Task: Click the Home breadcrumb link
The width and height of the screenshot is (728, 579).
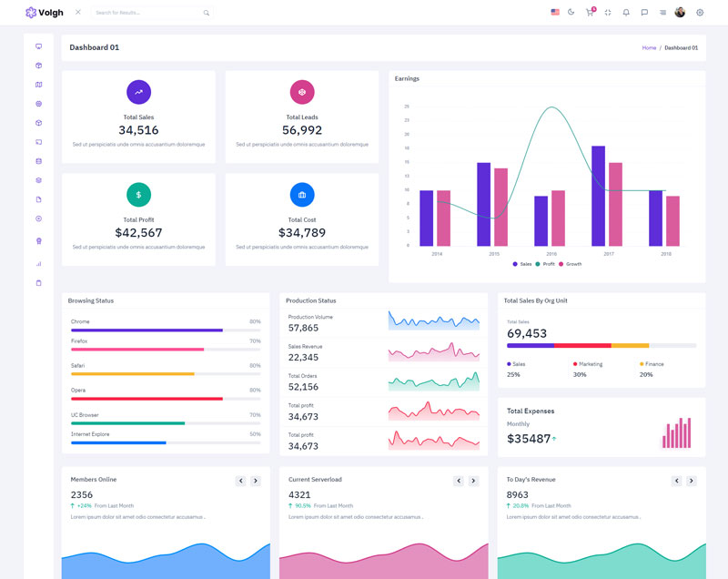Action: click(x=649, y=47)
